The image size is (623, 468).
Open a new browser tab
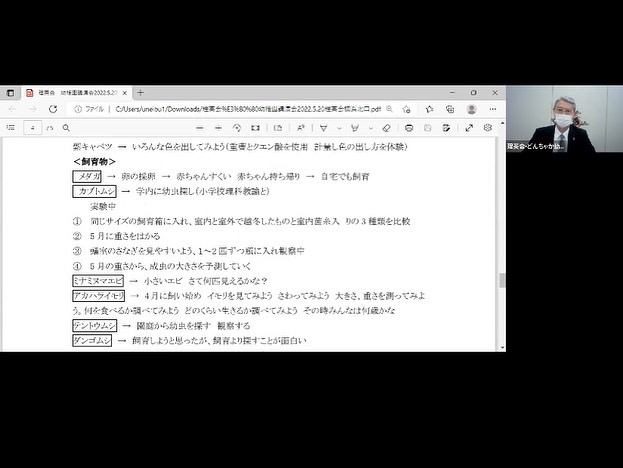click(140, 93)
